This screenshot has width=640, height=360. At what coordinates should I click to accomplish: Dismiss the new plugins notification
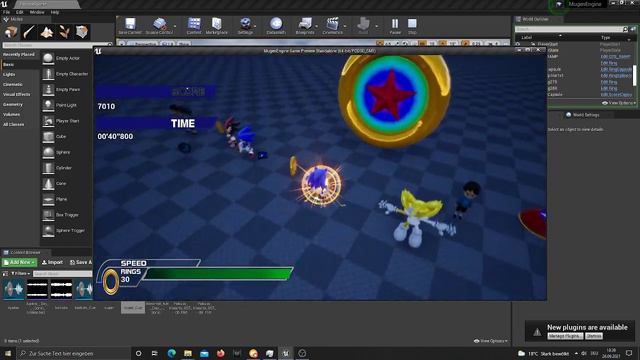594,336
